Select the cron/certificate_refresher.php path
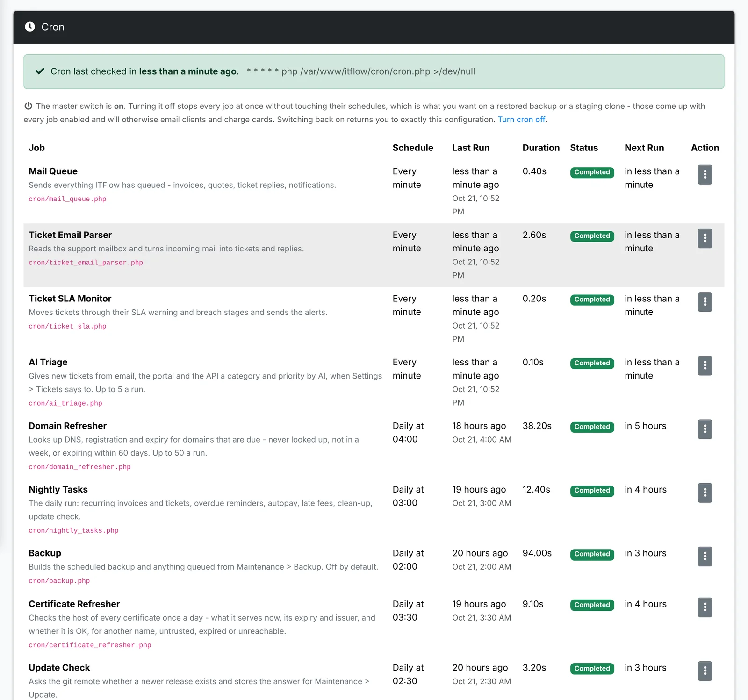 [x=90, y=645]
